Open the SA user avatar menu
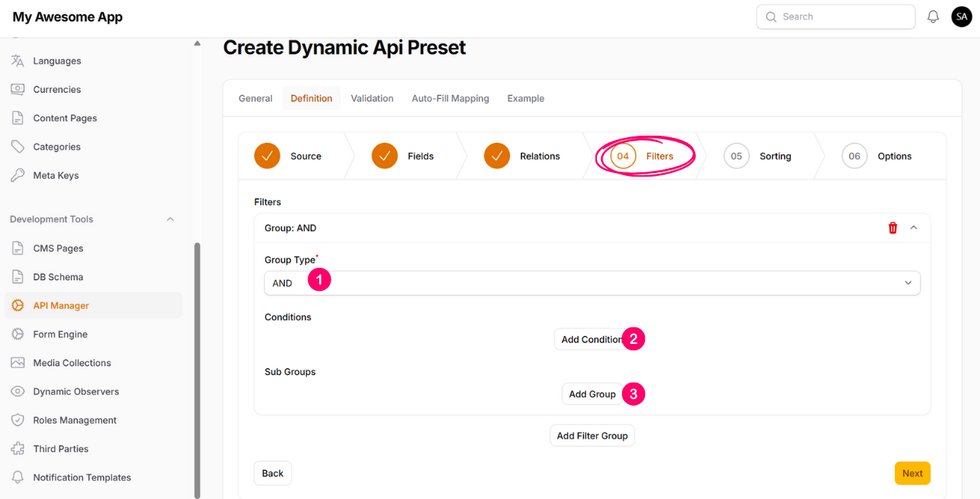This screenshot has width=980, height=499. tap(961, 17)
